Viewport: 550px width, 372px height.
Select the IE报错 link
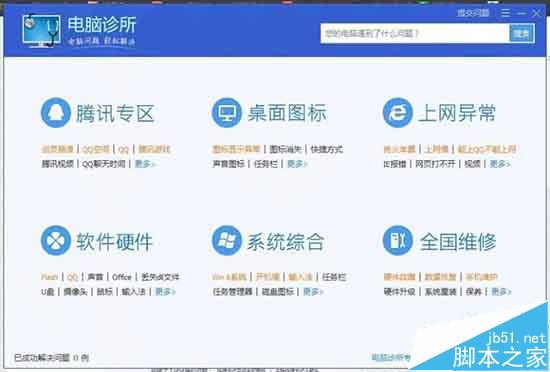coord(395,164)
